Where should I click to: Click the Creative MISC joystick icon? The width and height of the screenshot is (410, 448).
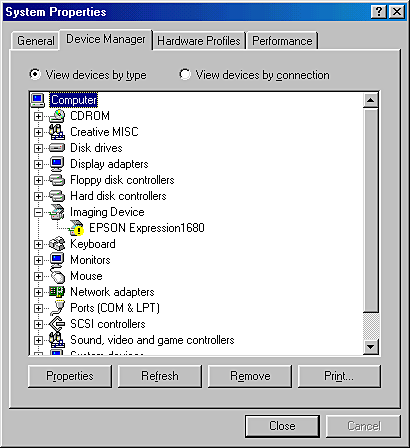point(57,132)
